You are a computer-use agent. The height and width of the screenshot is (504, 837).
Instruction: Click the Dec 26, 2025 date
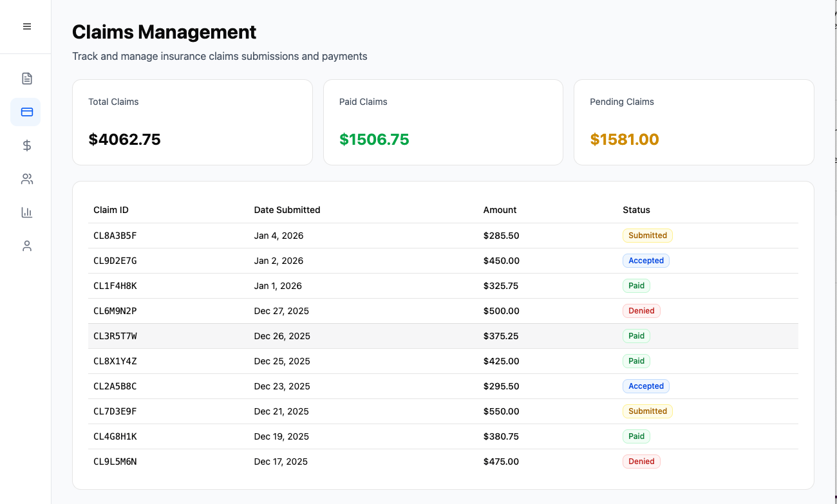tap(283, 336)
